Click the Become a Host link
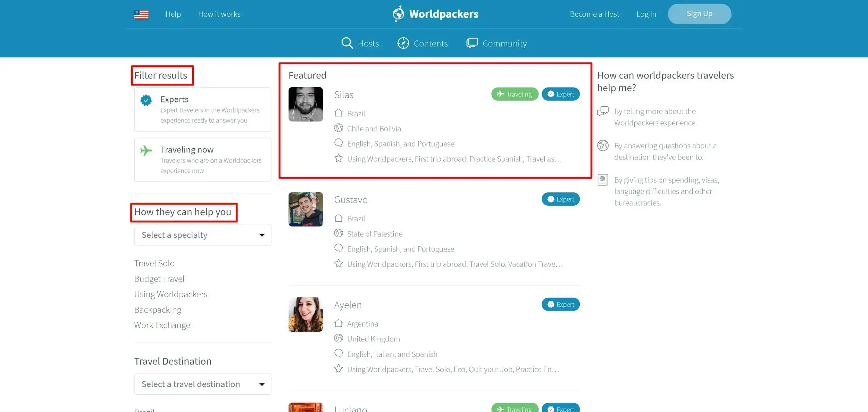This screenshot has height=412, width=868. [x=594, y=14]
